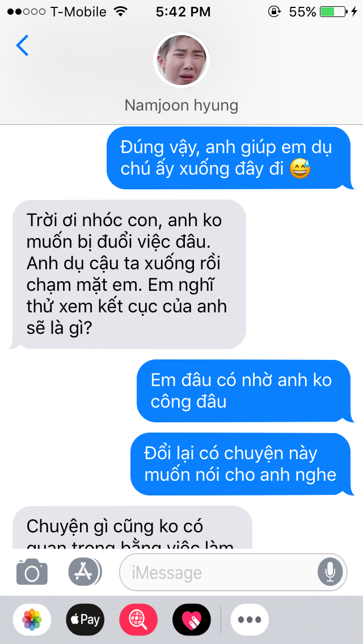Tap the gray message starting "Trời ơi nhóc con"
Viewport: 363px width, 644px height.
point(128,274)
